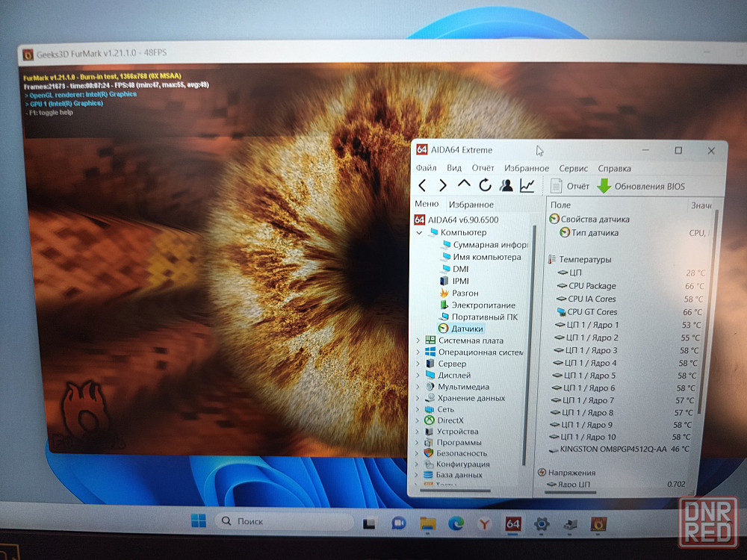
Task: Switch to the Избранное tab of the side panel
Action: (x=471, y=205)
